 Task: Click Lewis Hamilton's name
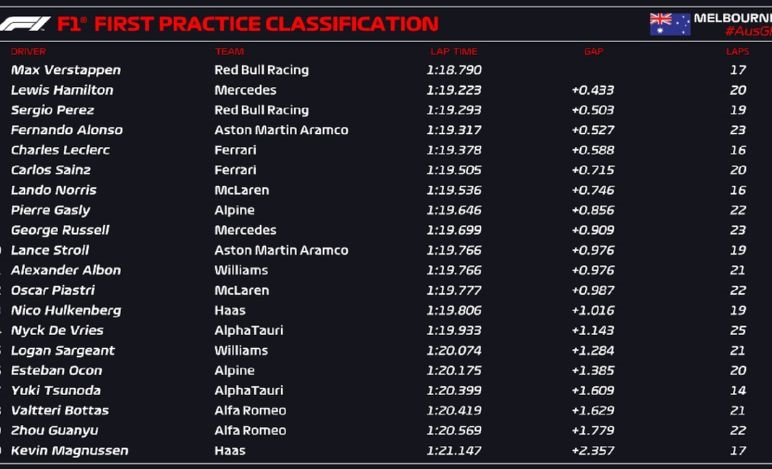coord(62,90)
